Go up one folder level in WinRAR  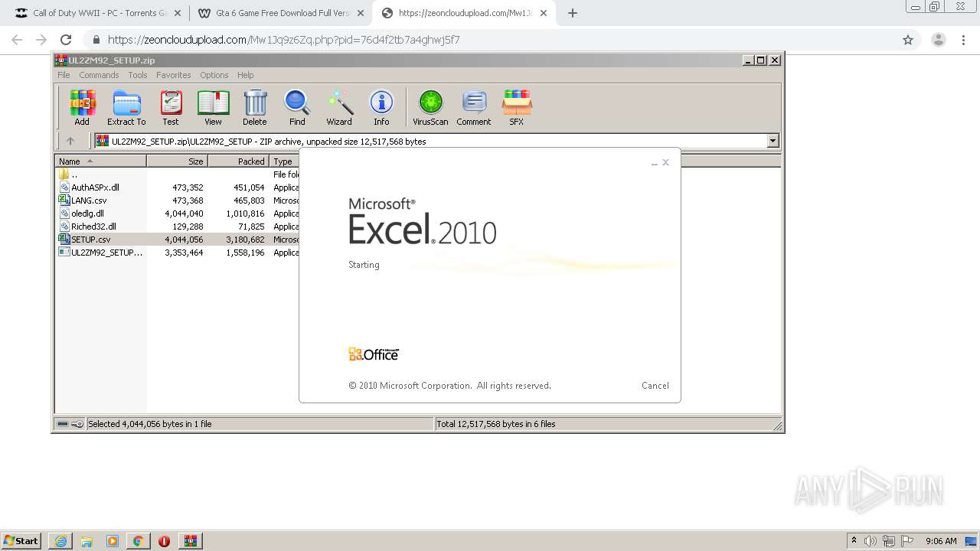click(x=70, y=141)
